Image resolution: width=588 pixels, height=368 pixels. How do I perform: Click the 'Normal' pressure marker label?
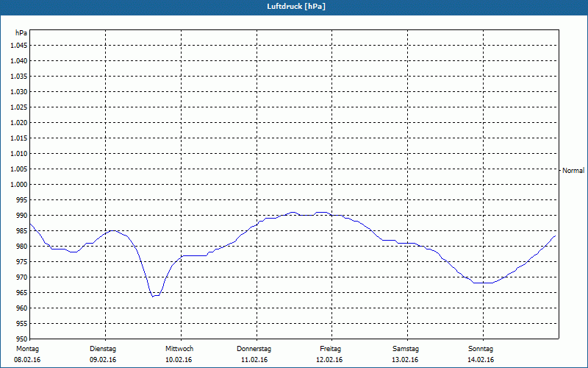click(x=573, y=171)
